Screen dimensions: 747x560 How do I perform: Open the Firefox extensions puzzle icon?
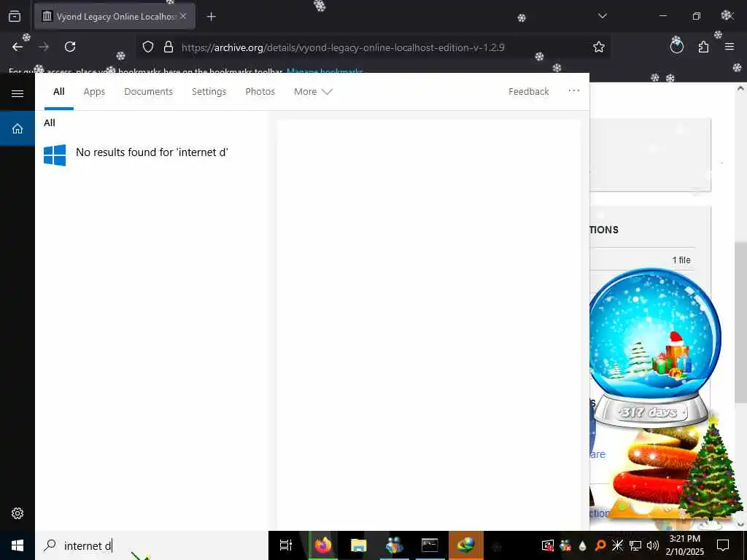tap(703, 47)
